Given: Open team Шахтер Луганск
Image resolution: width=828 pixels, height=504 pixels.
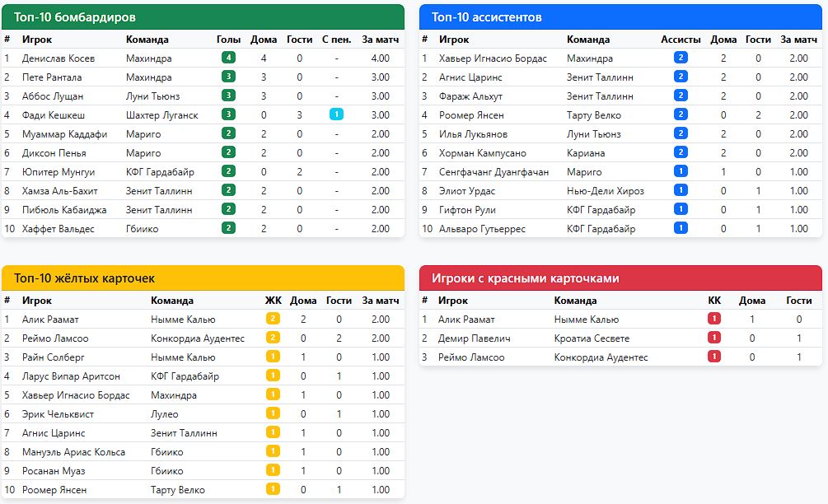Looking at the screenshot, I should click(161, 115).
